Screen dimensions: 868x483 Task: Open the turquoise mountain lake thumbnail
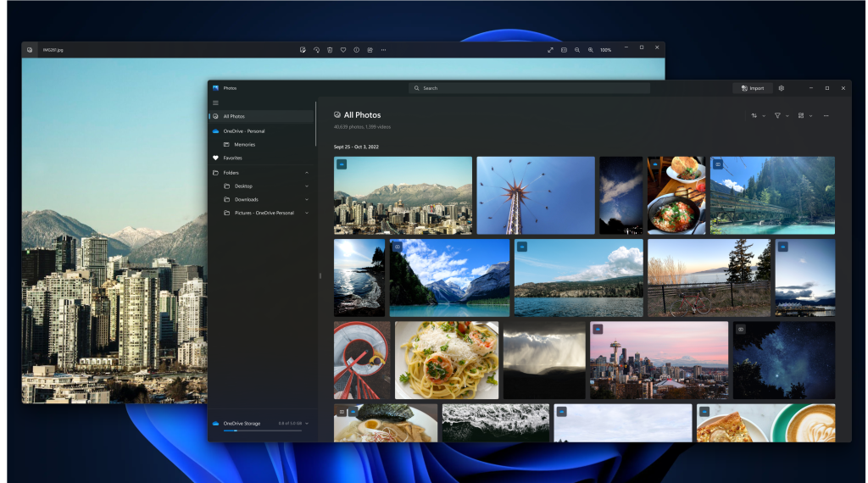pos(449,278)
